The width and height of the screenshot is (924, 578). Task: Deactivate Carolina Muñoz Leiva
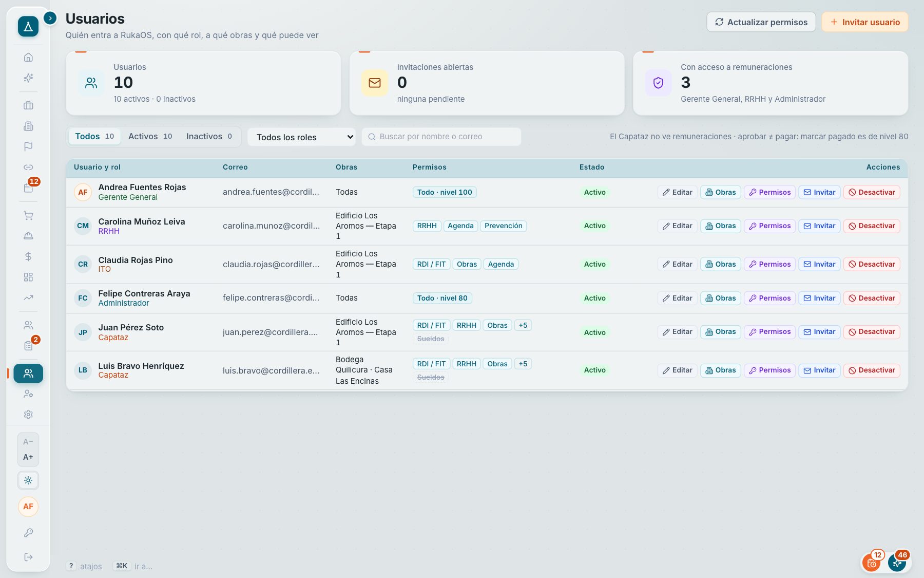pos(872,226)
